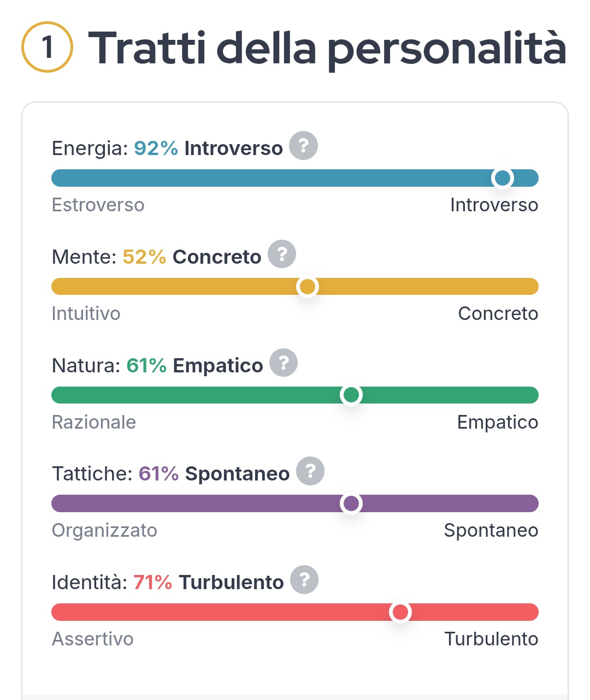Click the green Natura slider handle
The image size is (590, 700).
351,395
